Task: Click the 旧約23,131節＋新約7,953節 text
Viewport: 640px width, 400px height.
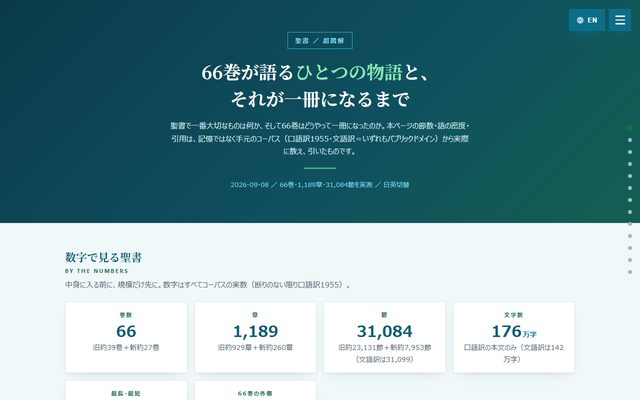Action: [x=384, y=348]
